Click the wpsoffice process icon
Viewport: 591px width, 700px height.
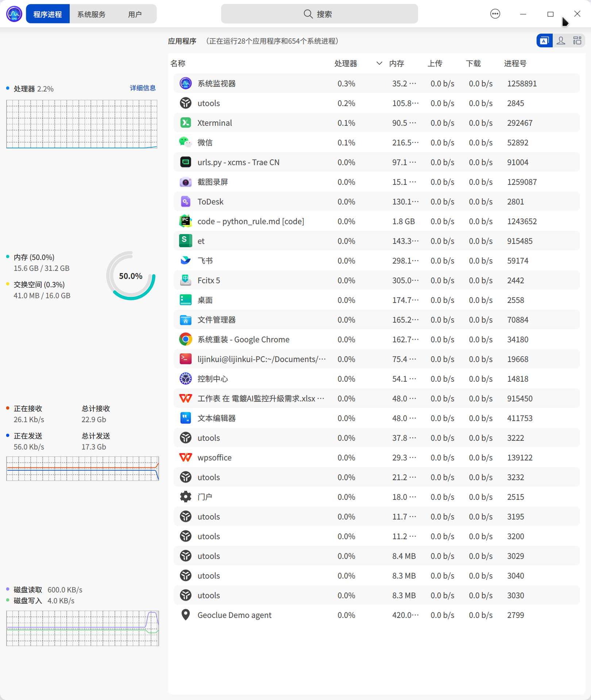186,458
